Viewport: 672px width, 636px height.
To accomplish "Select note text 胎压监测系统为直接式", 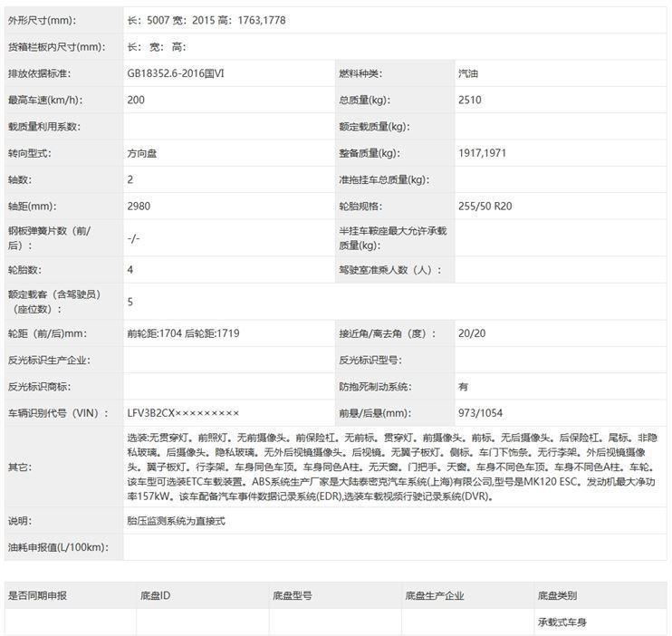I will pos(176,521).
